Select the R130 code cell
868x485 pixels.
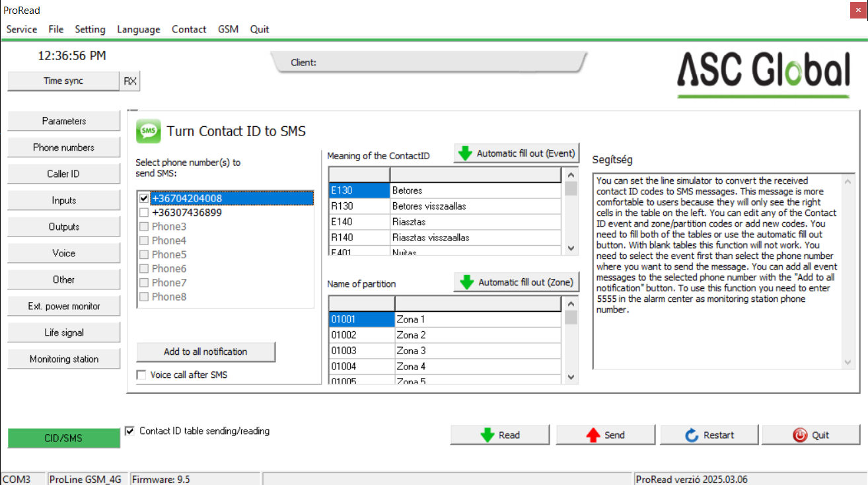pos(359,206)
